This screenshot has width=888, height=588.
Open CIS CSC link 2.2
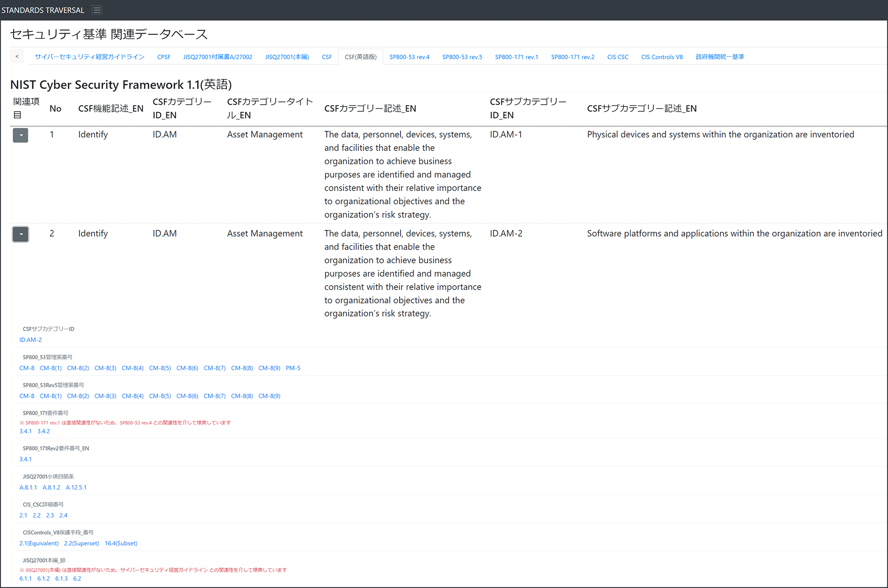tap(36, 515)
